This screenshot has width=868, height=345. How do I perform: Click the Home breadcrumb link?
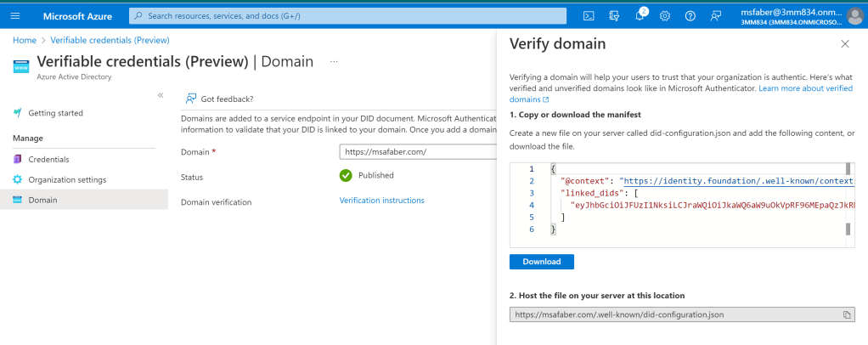24,40
